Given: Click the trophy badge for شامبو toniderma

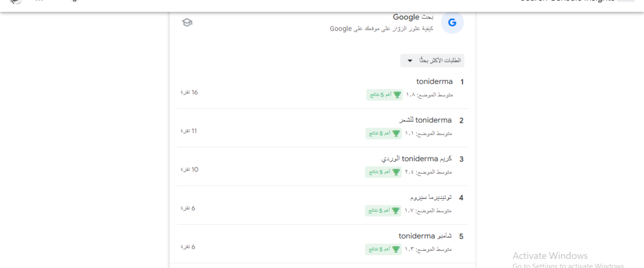Looking at the screenshot, I should [x=383, y=249].
